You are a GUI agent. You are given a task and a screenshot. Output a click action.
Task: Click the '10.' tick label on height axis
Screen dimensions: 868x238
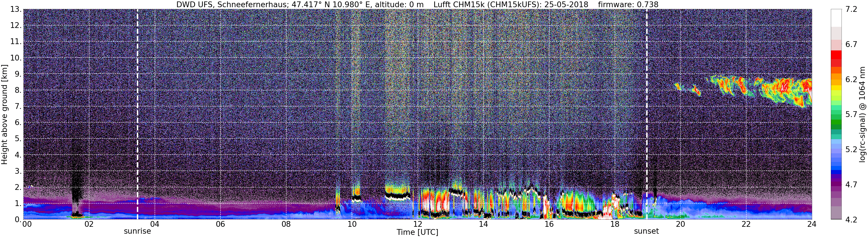[16, 58]
